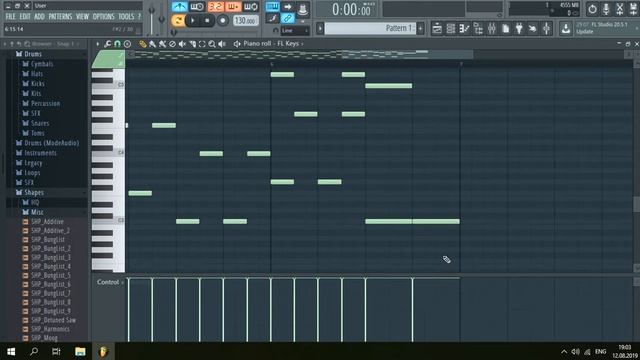Screen dimensions: 640x360
Task: Open the Mixer from the main toolbar
Action: click(x=492, y=29)
